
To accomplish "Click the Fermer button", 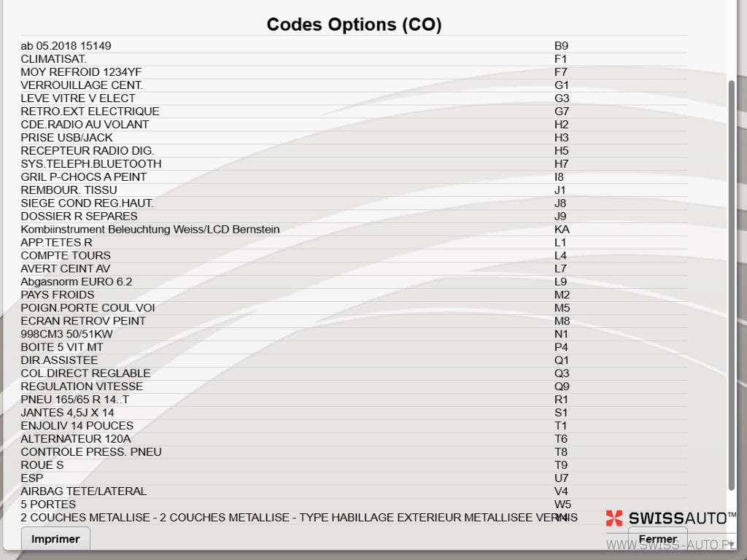I will [657, 539].
